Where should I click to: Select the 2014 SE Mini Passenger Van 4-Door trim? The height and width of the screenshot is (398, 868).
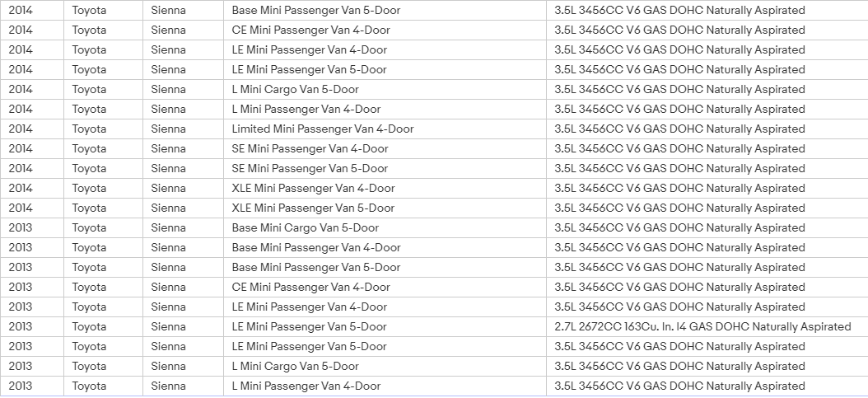[x=385, y=148]
